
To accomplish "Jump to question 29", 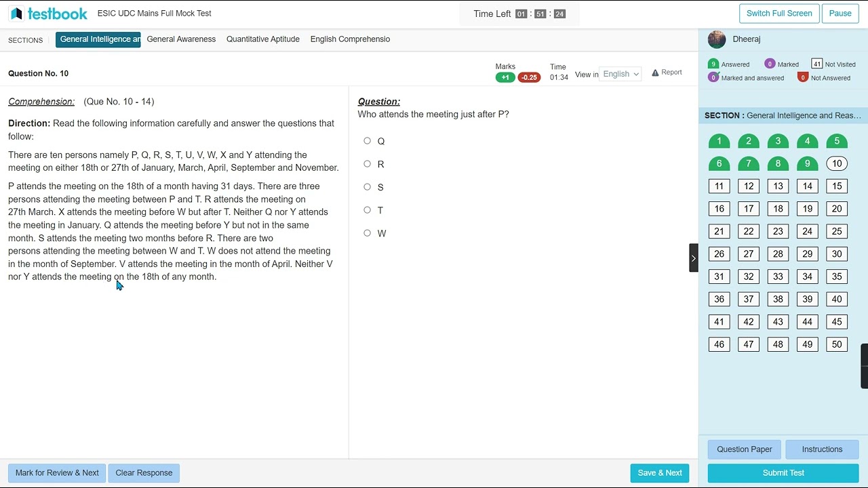I will point(807,254).
